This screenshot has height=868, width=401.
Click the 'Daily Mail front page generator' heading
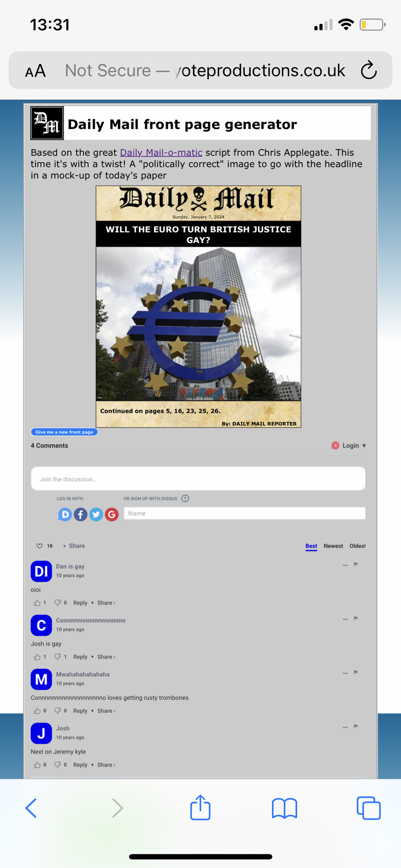click(182, 124)
